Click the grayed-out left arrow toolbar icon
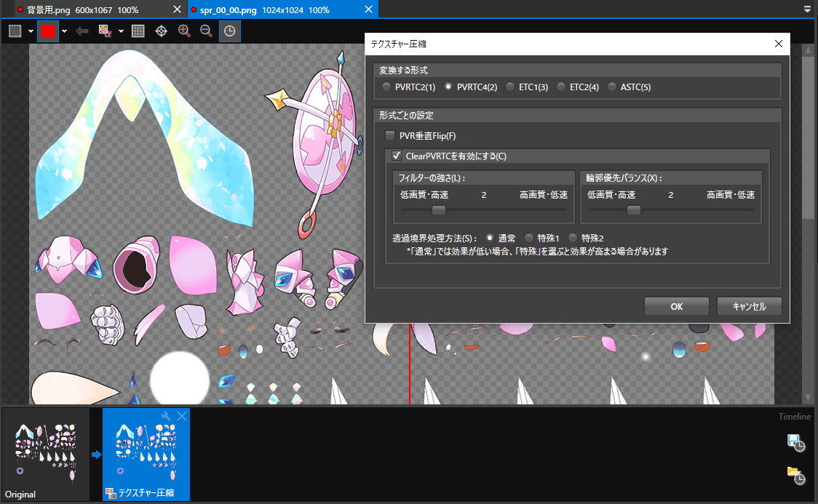The width and height of the screenshot is (818, 504). (82, 31)
